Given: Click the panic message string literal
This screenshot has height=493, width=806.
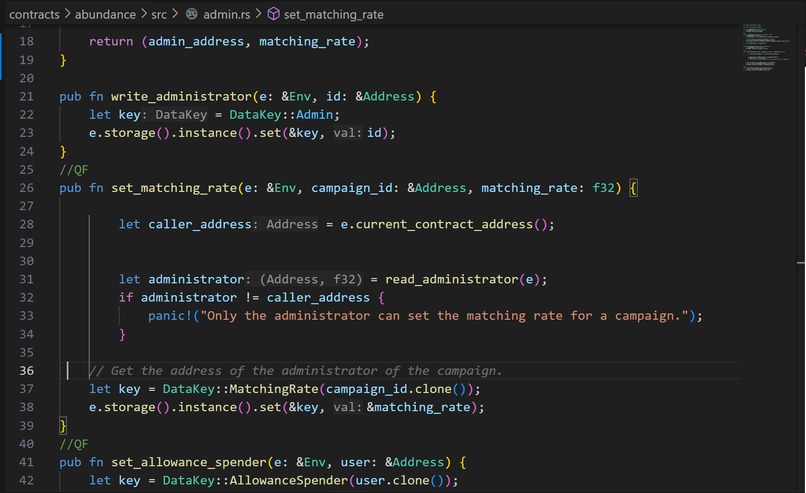Looking at the screenshot, I should tap(444, 316).
